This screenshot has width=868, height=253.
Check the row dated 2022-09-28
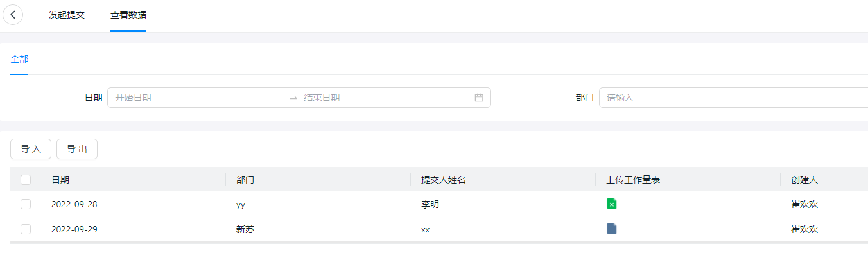26,204
